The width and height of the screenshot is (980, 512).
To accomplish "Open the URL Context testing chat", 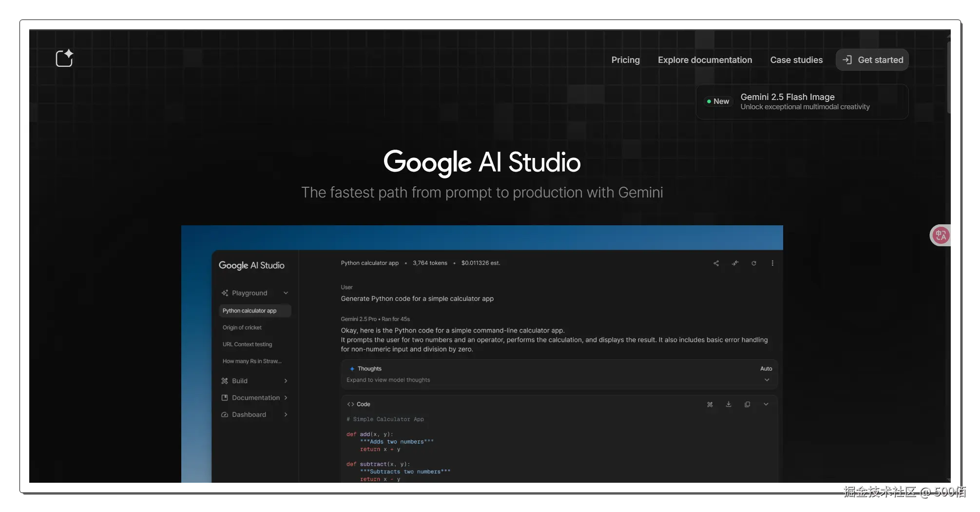I will pos(247,344).
